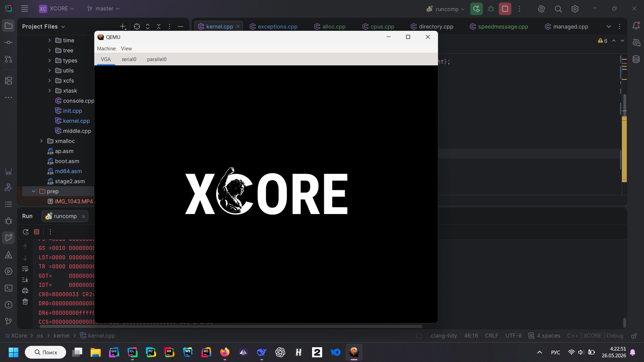
Task: Collapse the prep folder
Action: [x=34, y=191]
